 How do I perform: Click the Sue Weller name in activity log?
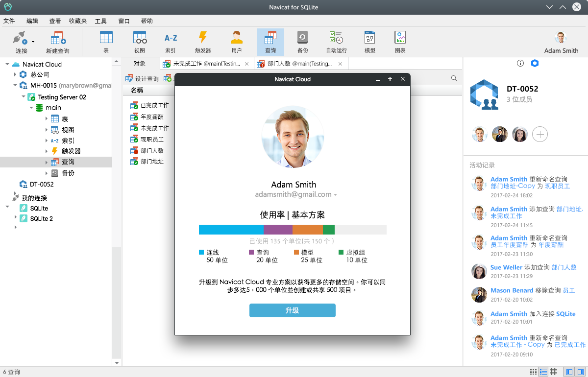(507, 267)
